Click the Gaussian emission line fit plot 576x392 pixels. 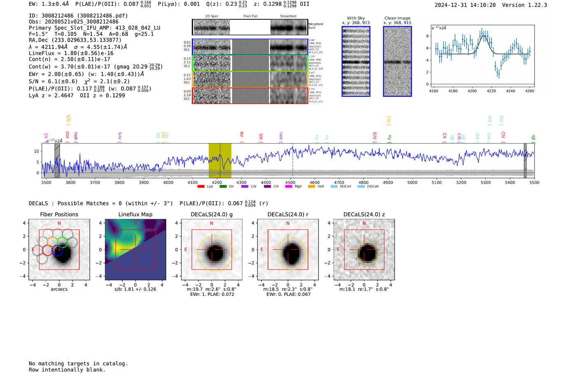click(482, 57)
